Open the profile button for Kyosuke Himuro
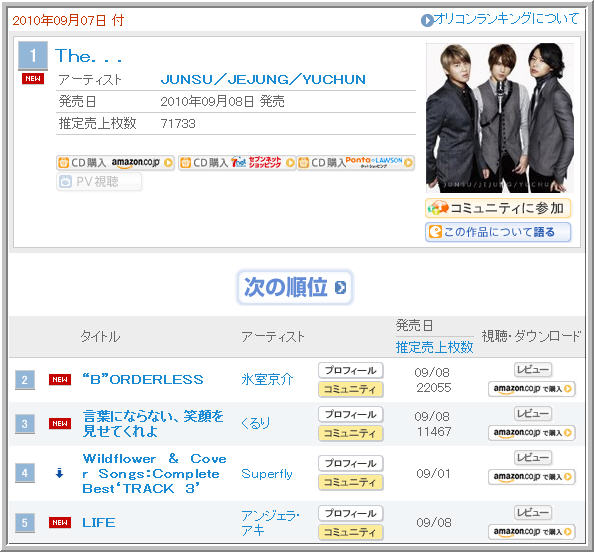Viewport: 594px width, 552px height. (x=351, y=370)
